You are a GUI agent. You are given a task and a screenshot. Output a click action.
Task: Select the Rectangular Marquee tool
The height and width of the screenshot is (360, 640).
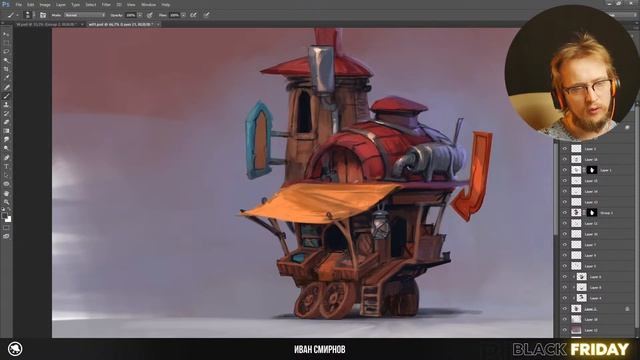(x=6, y=43)
